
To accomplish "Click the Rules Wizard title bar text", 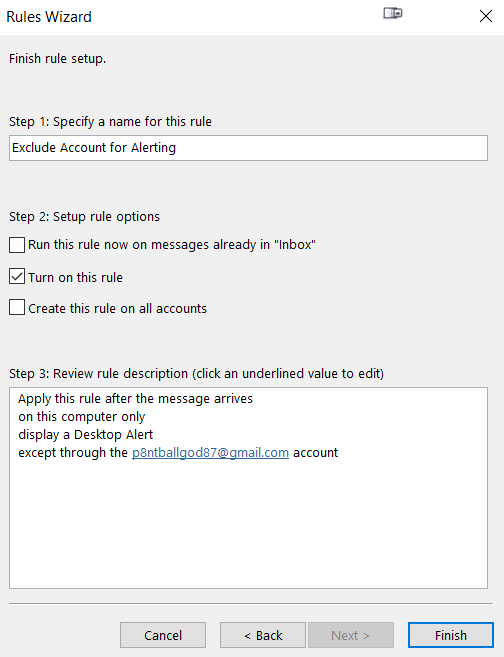I will (x=49, y=17).
